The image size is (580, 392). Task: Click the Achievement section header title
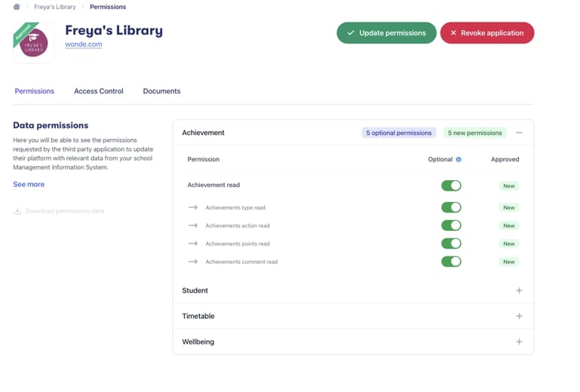(203, 133)
